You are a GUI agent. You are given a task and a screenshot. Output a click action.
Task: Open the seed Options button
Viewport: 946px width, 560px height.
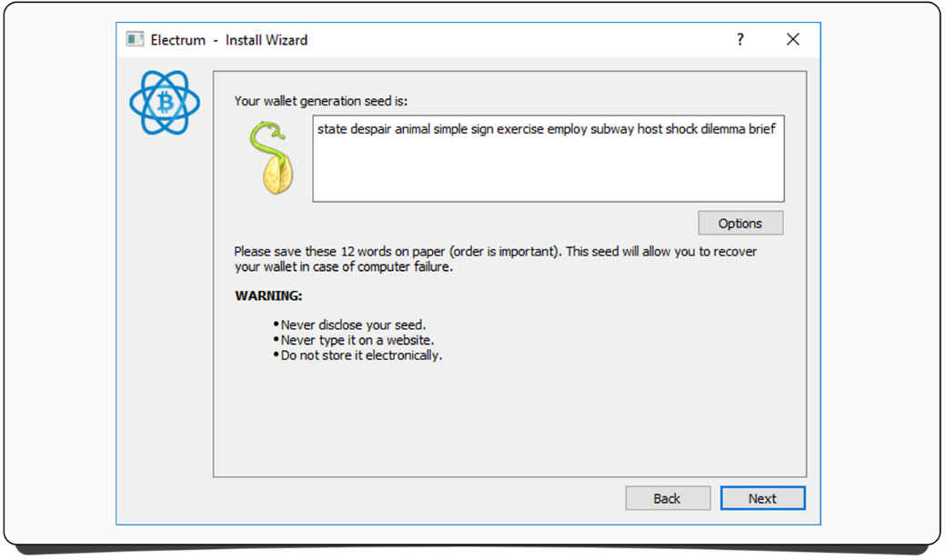(x=740, y=223)
